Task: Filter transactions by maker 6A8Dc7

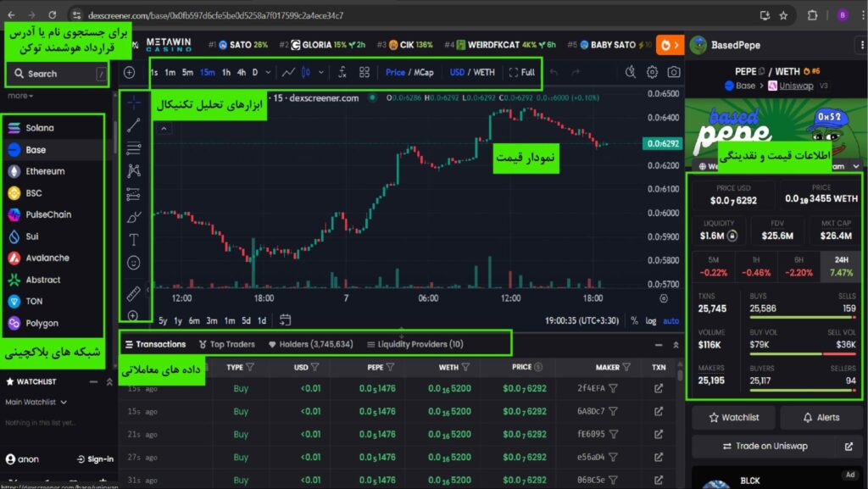Action: (x=614, y=412)
